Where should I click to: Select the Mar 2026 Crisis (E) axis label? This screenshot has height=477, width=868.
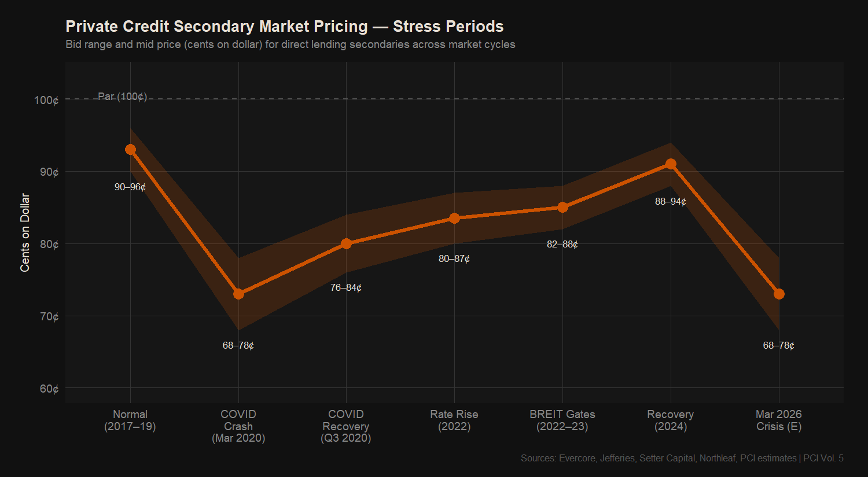[x=779, y=420]
